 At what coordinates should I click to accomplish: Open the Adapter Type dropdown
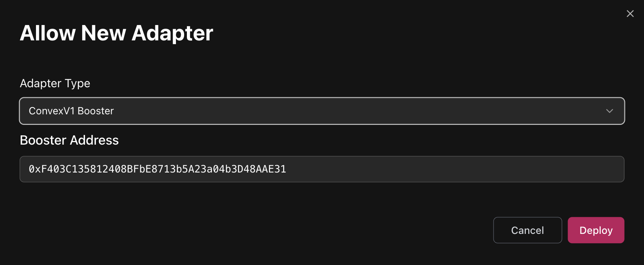coord(322,111)
